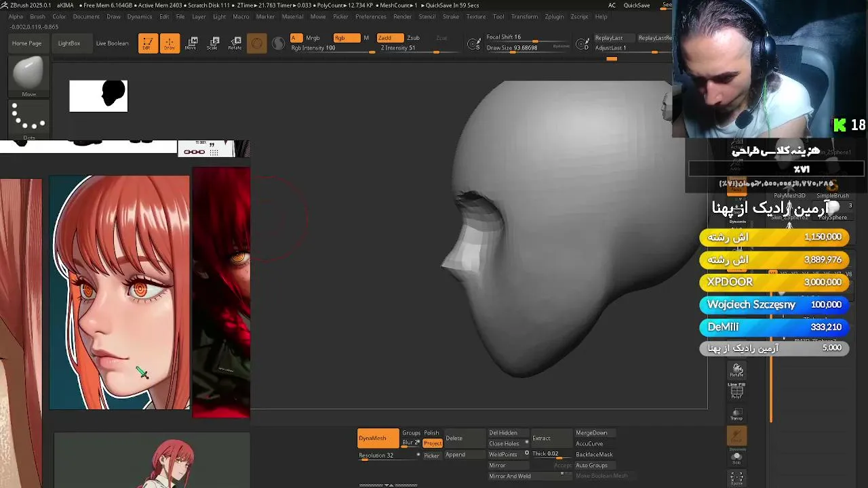Select the Rotate transform icon in top shelf
This screenshot has height=488, width=868.
tap(235, 43)
